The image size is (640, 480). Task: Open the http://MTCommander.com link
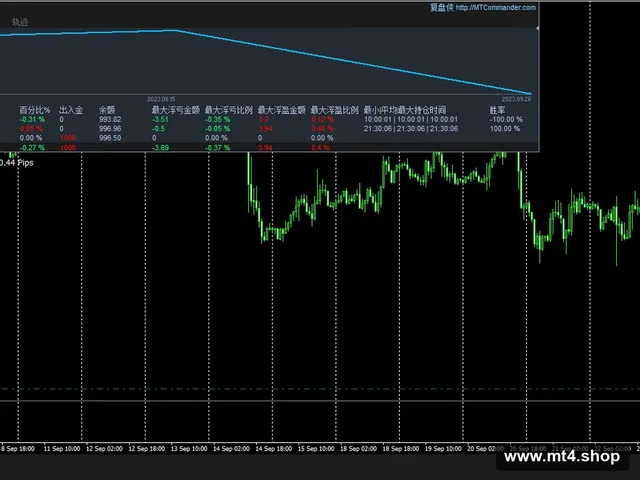click(x=496, y=7)
